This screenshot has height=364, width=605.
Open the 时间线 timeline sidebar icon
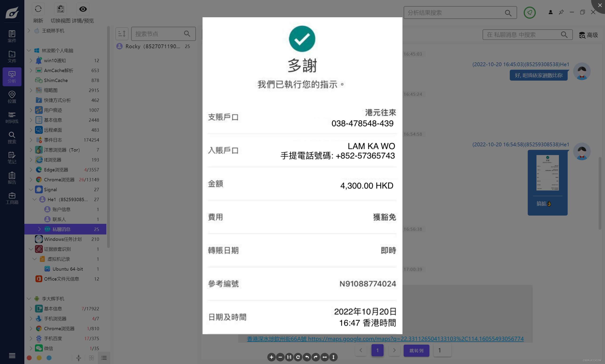tap(12, 117)
